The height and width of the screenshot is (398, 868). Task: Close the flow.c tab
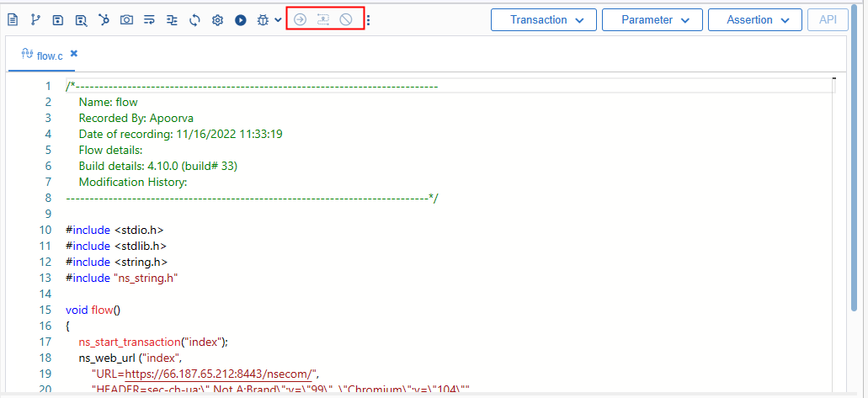[x=73, y=54]
